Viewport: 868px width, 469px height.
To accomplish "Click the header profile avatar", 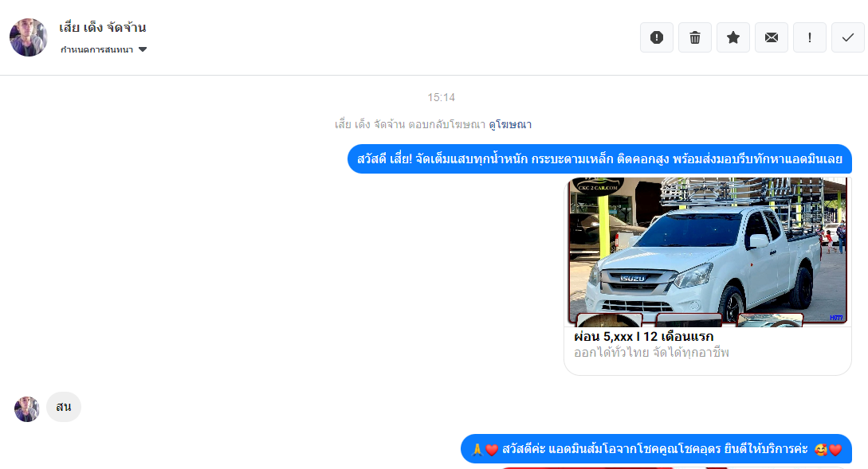I will [x=28, y=37].
